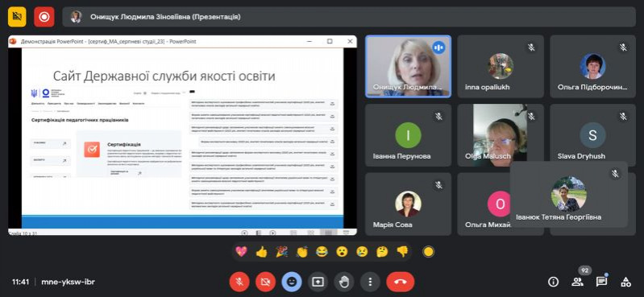Click the red hang-up call button

click(401, 282)
